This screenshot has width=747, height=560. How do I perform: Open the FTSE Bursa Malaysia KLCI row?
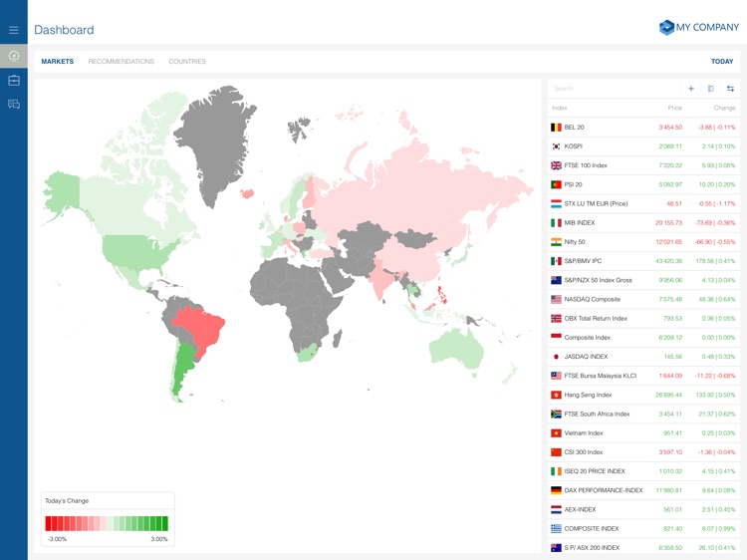click(643, 376)
